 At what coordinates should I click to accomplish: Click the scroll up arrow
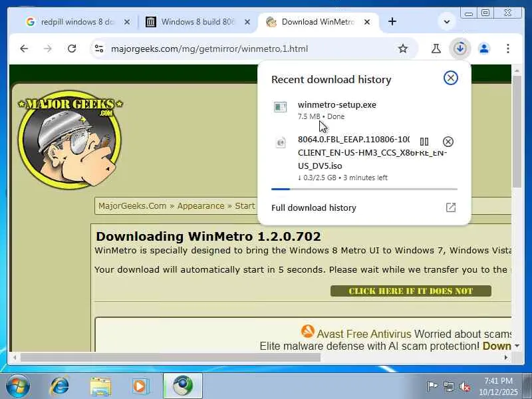click(x=517, y=70)
